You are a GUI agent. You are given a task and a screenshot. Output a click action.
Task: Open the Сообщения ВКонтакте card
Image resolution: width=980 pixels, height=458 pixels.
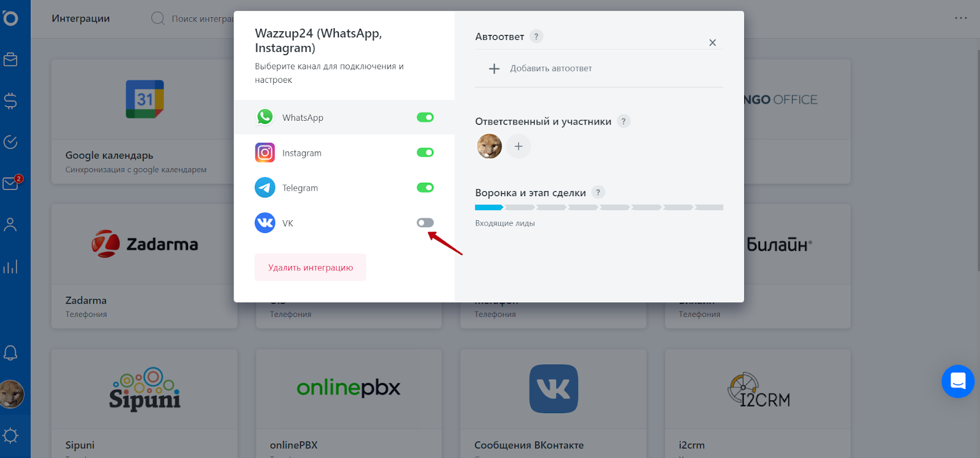point(553,403)
